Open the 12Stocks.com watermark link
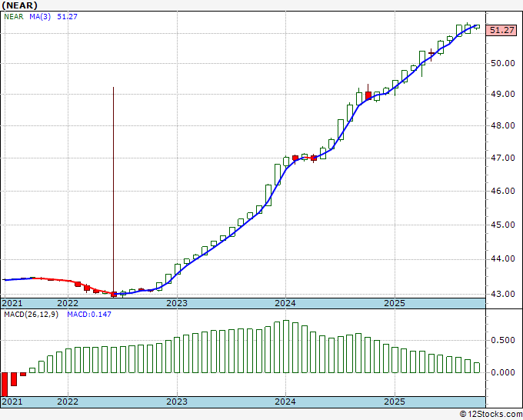The image size is (523, 420). (490, 414)
